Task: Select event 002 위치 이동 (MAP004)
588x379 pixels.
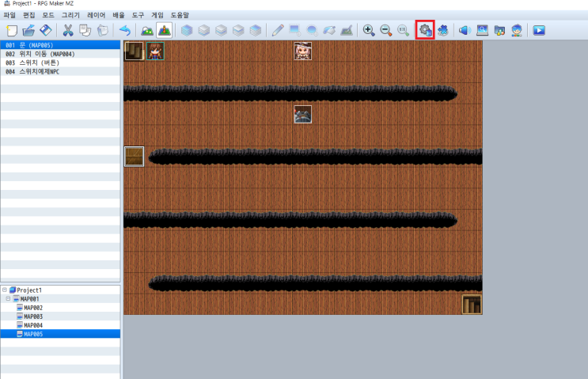Action: (60, 54)
